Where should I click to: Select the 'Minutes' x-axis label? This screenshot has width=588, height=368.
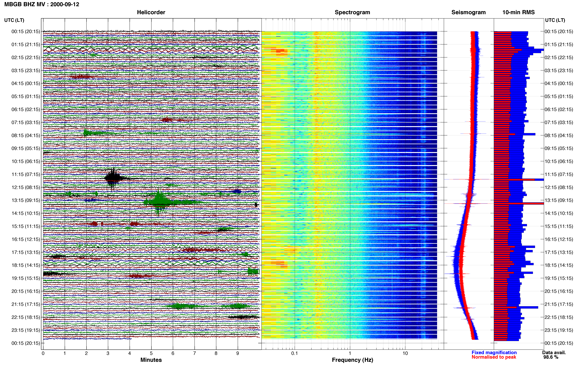pyautogui.click(x=151, y=360)
